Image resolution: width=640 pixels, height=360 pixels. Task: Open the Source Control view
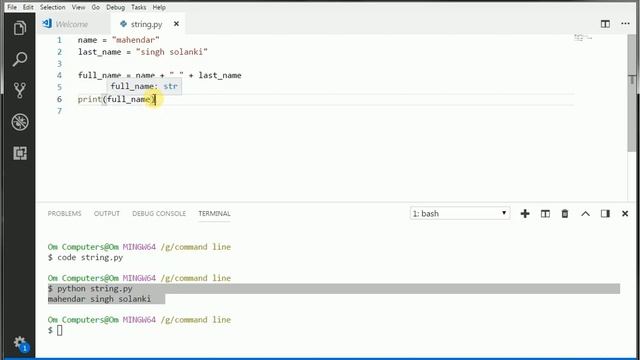20,90
